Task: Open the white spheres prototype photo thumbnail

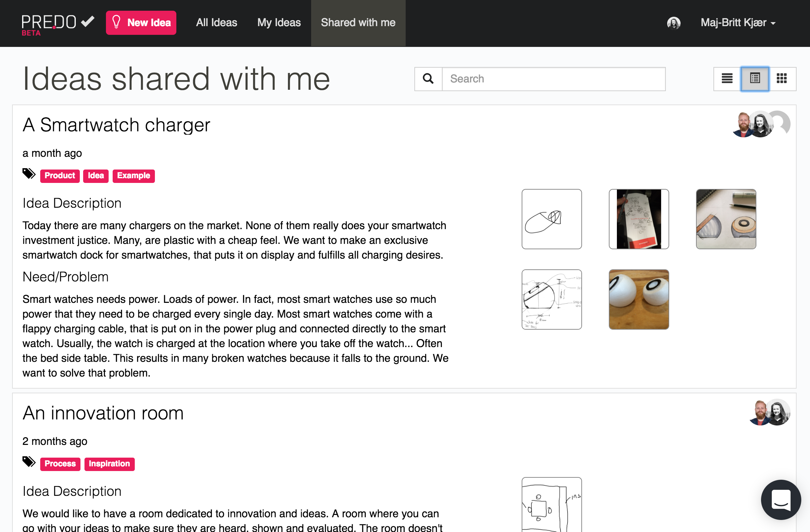Action: click(639, 300)
